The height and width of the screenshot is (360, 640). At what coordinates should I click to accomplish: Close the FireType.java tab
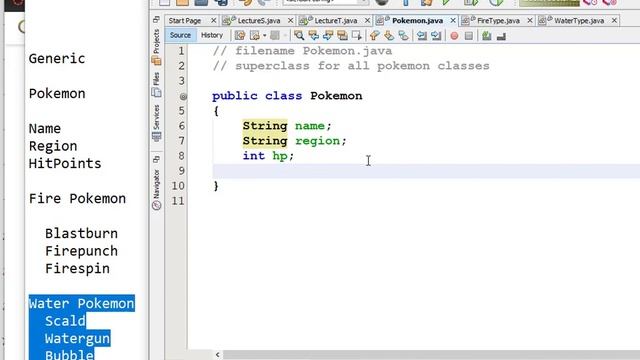point(530,20)
